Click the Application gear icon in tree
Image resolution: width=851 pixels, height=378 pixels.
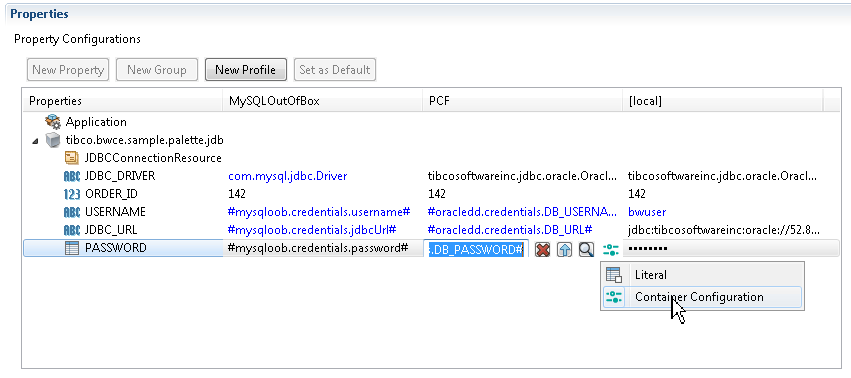(x=53, y=122)
